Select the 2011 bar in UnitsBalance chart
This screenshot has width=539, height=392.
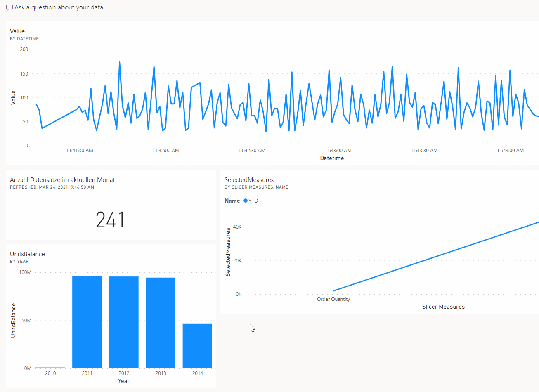click(87, 322)
